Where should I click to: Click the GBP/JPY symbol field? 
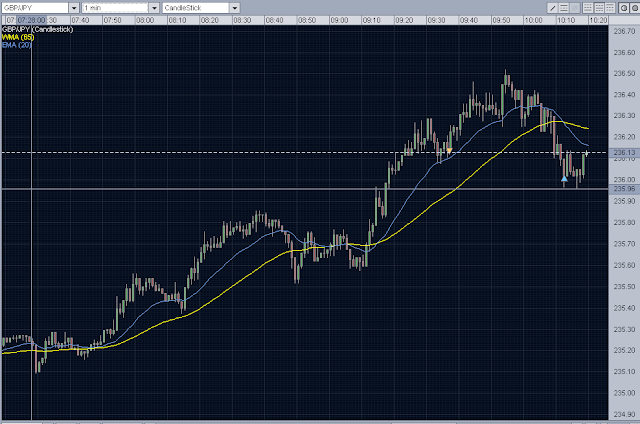click(x=35, y=8)
